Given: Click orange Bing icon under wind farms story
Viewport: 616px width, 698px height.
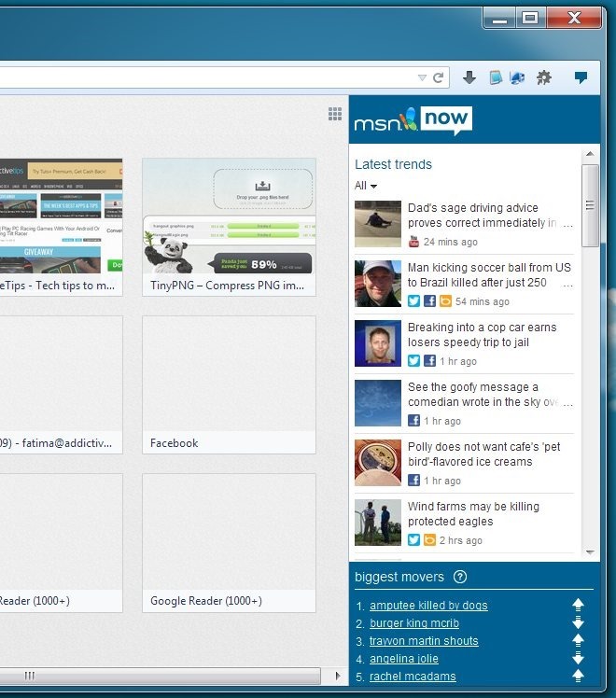Looking at the screenshot, I should click(x=429, y=539).
